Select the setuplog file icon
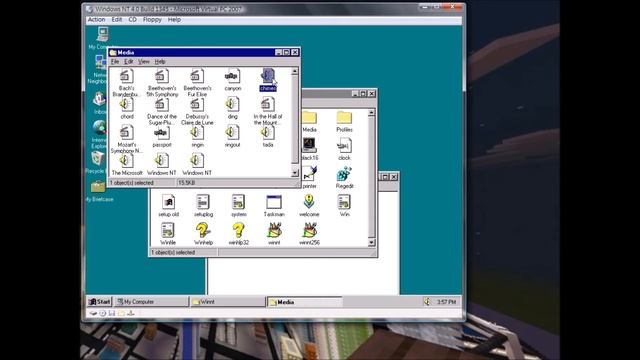The height and width of the screenshot is (360, 640). click(x=203, y=202)
